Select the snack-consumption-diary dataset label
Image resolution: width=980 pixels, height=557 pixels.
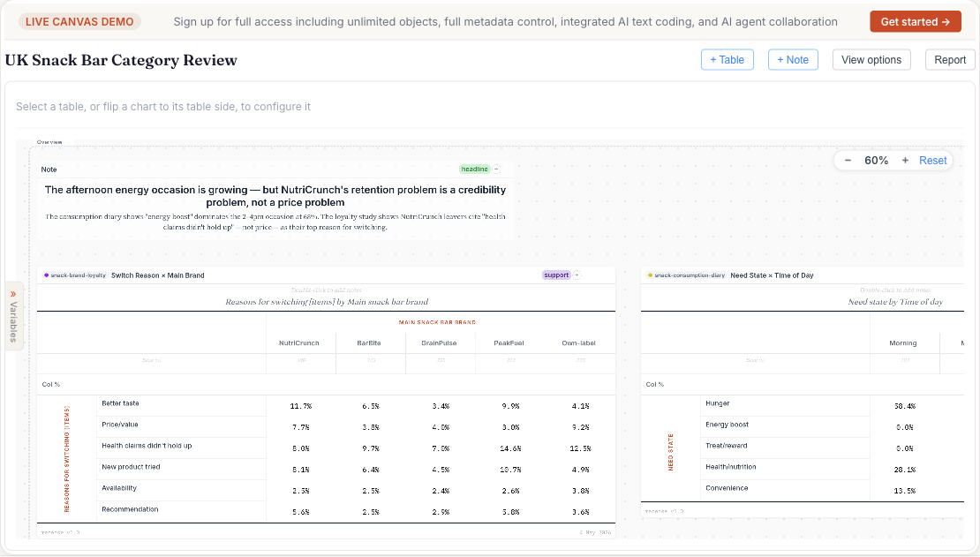coord(686,275)
